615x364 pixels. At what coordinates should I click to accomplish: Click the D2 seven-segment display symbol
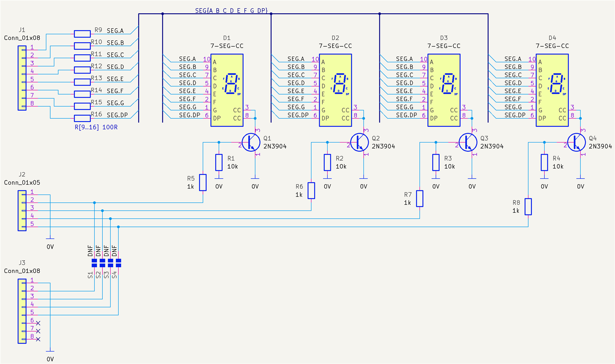click(335, 90)
